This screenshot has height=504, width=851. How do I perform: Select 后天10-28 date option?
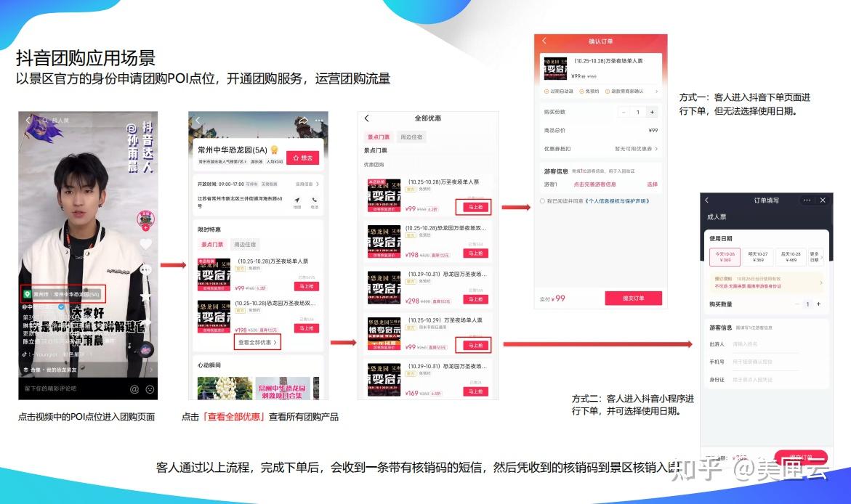(791, 256)
